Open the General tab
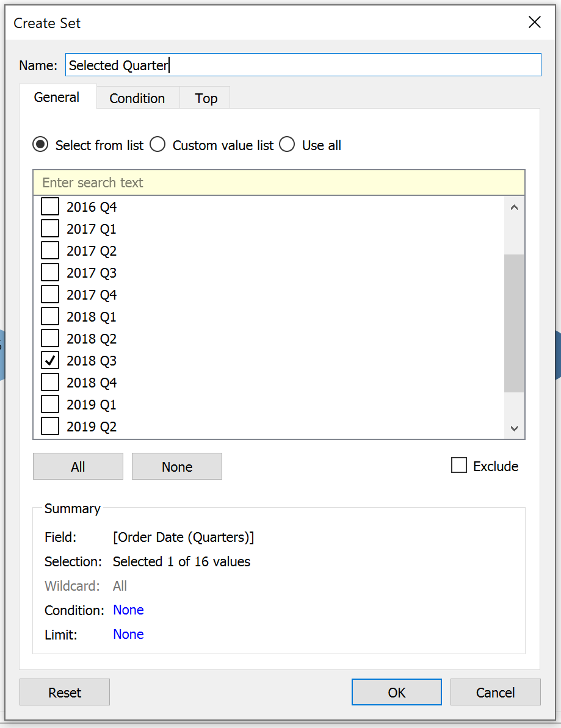The width and height of the screenshot is (561, 728). [57, 97]
